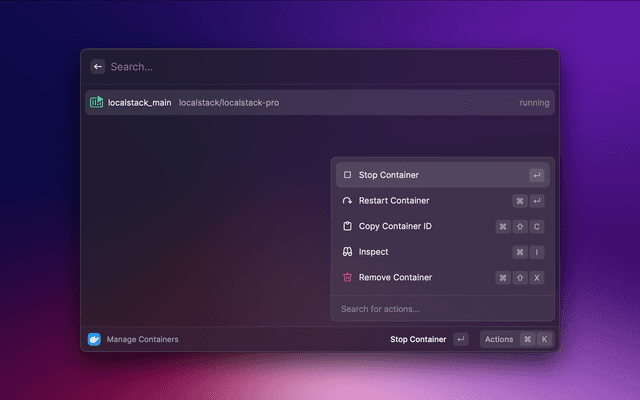
Task: Choose Restart Container menu entry
Action: (394, 201)
